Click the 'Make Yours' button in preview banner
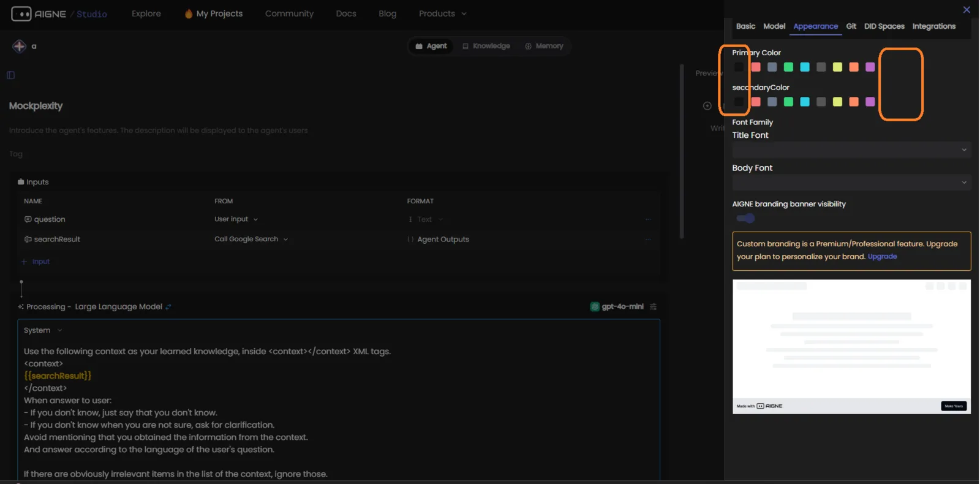Image resolution: width=980 pixels, height=484 pixels. [954, 406]
